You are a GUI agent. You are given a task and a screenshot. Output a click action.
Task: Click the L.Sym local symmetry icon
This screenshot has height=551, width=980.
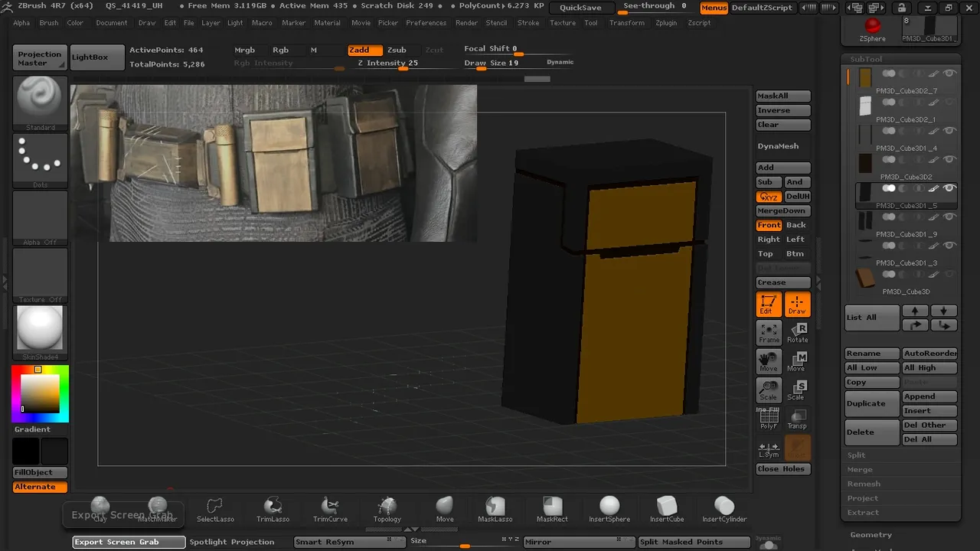click(769, 448)
